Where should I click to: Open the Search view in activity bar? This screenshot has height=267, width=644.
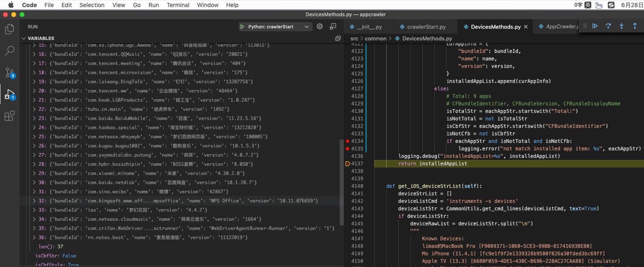pos(9,51)
